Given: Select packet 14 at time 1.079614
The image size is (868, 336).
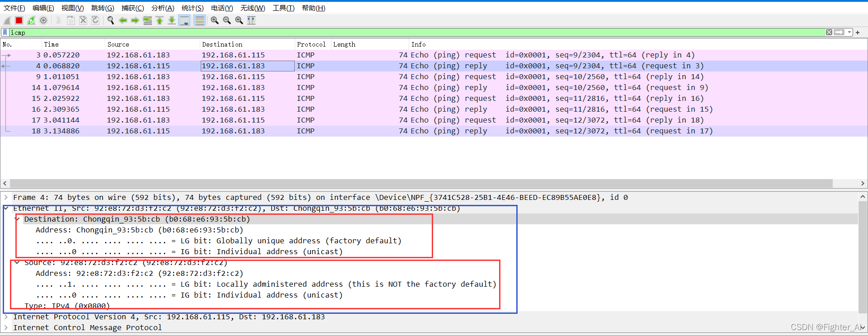Looking at the screenshot, I should (434, 88).
